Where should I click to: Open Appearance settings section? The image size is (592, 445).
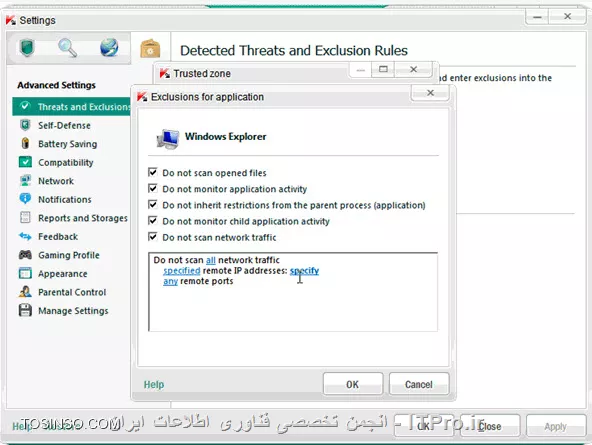(x=63, y=274)
